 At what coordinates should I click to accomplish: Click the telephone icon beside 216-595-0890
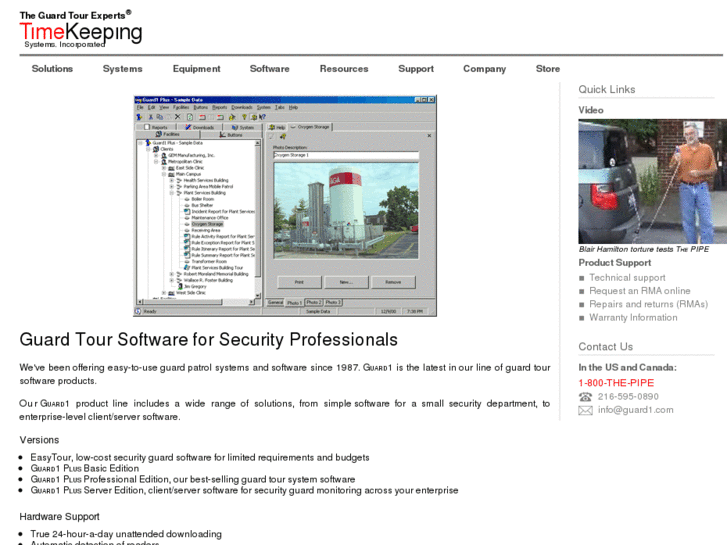[x=585, y=397]
